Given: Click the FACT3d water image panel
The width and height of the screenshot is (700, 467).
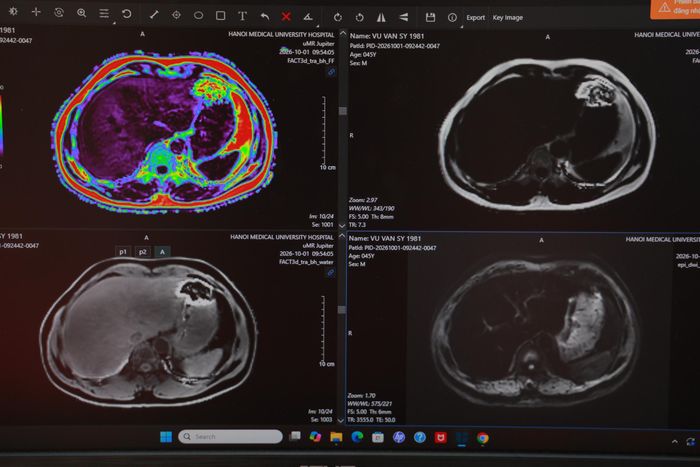Looking at the screenshot, I should click(x=149, y=332).
